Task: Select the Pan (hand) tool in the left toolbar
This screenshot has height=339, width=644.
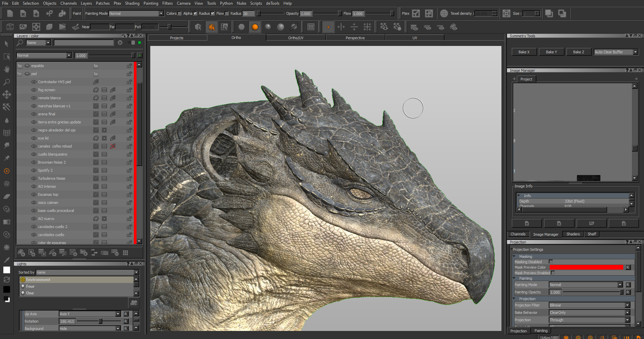Action: pos(7,69)
